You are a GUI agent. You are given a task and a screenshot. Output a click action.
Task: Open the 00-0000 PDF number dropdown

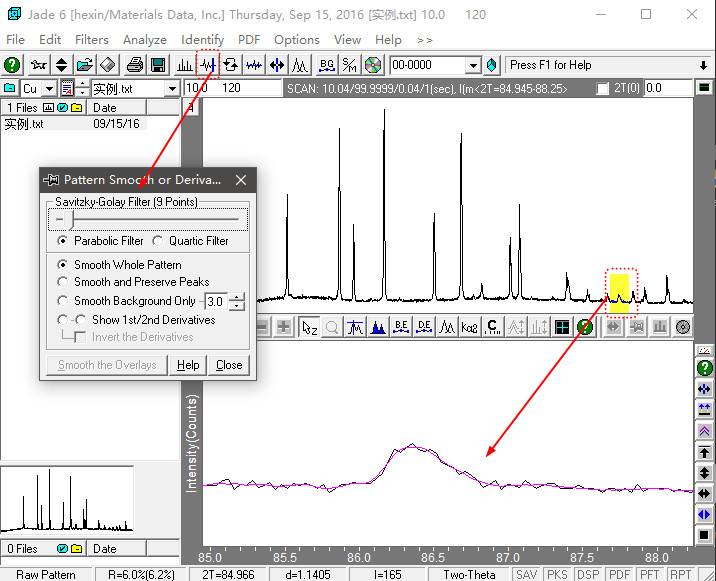pos(473,65)
